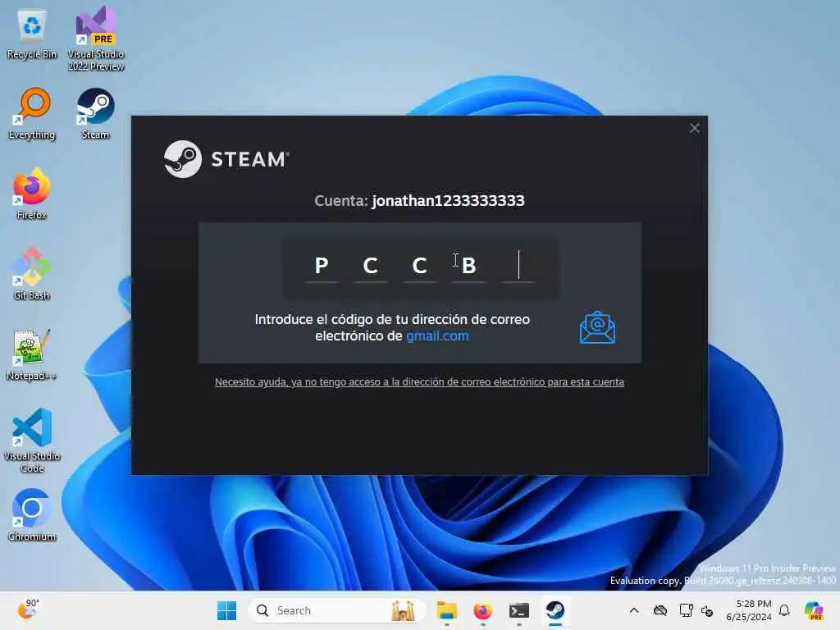
Task: Click the Steam logo in the dialog
Action: (226, 159)
